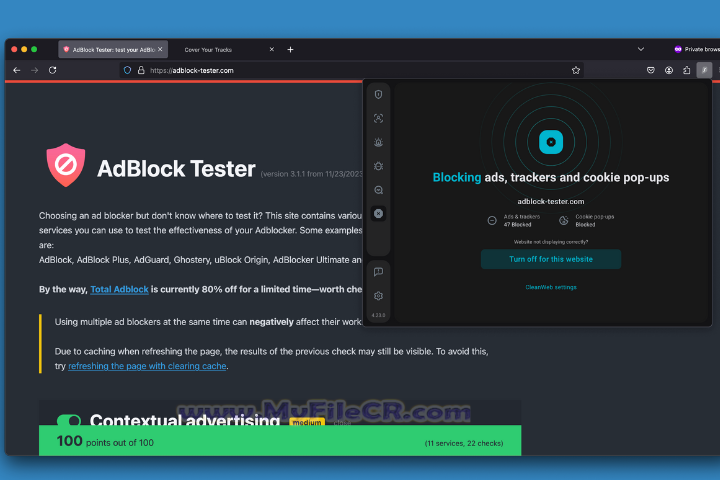The height and width of the screenshot is (480, 720).
Task: Open the Antivirus bug icon in sidebar
Action: 378,166
